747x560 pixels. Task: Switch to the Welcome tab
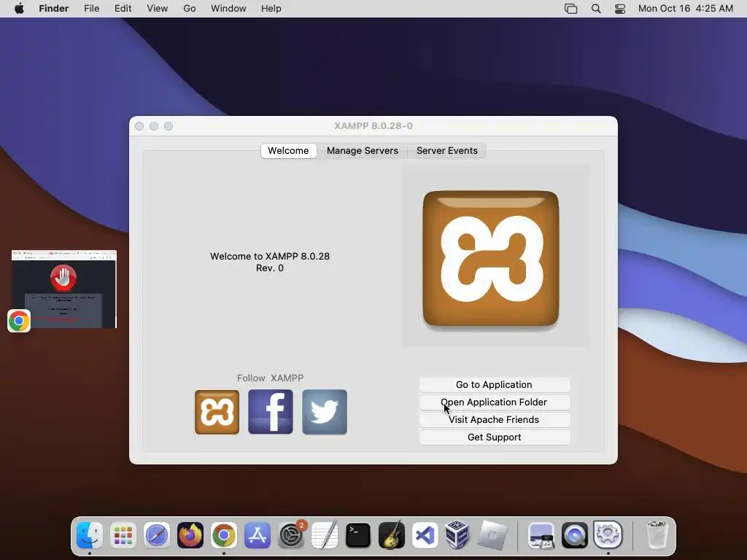(x=288, y=150)
